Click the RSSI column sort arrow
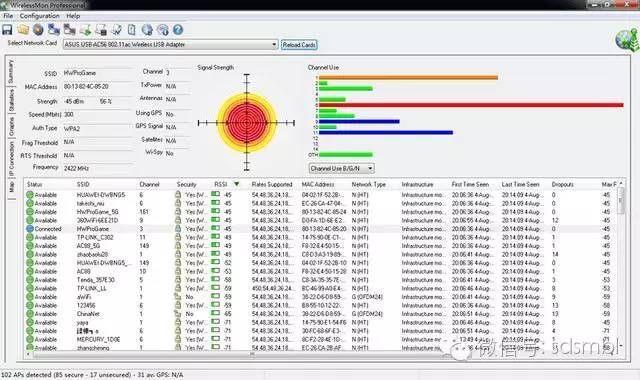This screenshot has height=380, width=640. coord(236,184)
